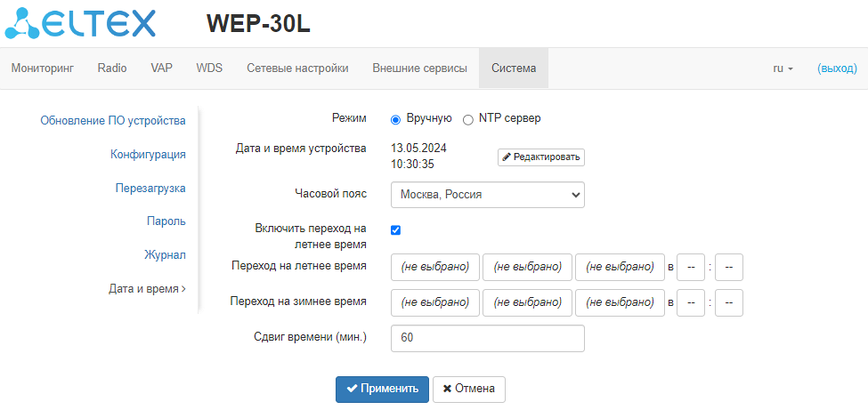The height and width of the screenshot is (410, 868).
Task: Open the ru language dropdown
Action: tap(783, 68)
